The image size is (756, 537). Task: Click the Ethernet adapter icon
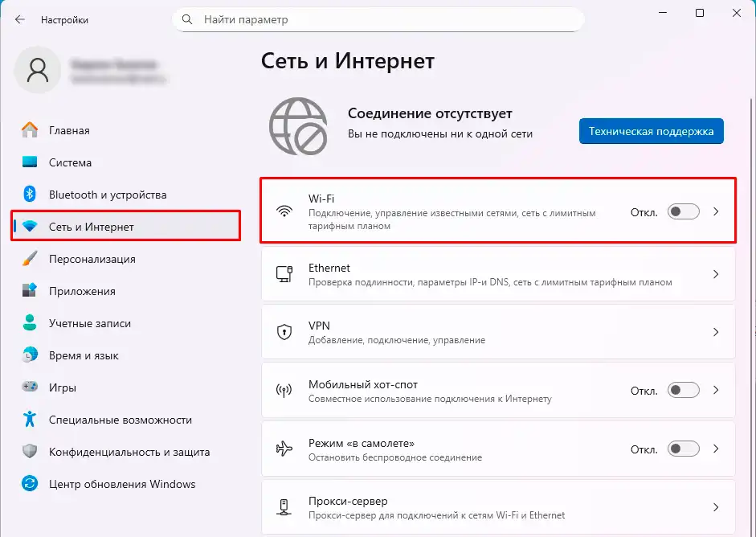284,274
